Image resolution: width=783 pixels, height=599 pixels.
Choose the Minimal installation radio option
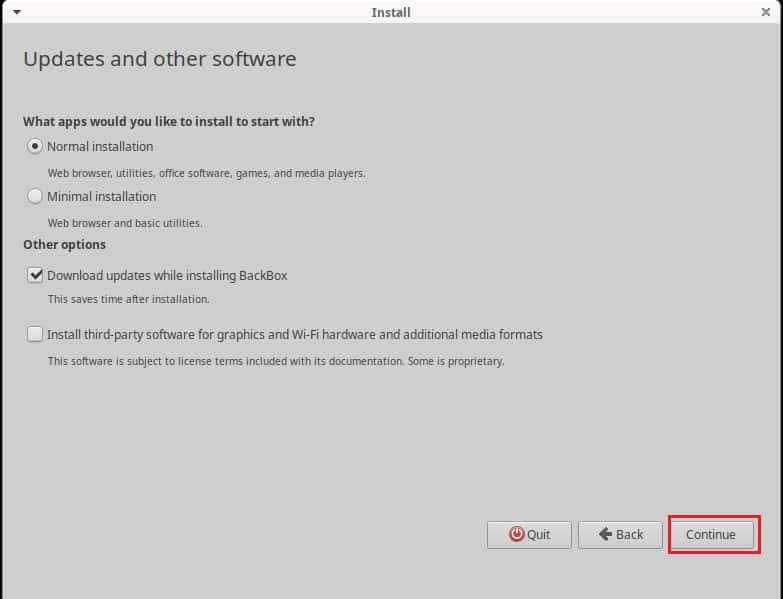pos(34,197)
